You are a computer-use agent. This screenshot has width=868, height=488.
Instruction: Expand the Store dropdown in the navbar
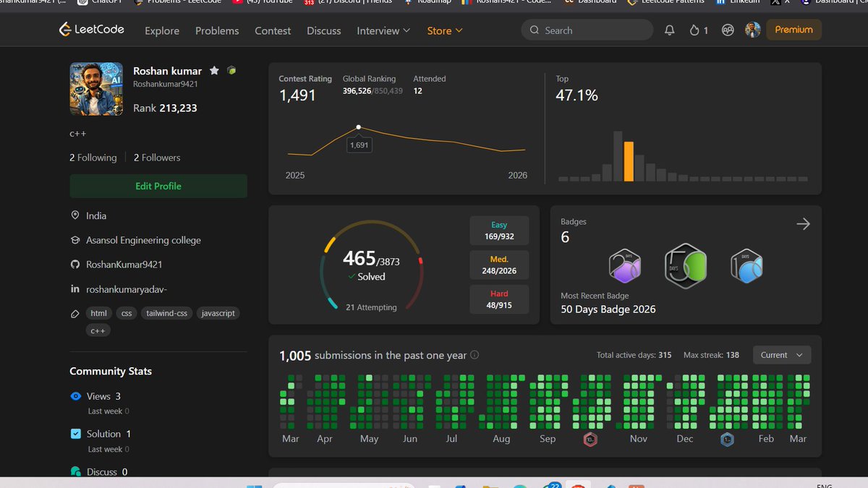click(x=445, y=30)
